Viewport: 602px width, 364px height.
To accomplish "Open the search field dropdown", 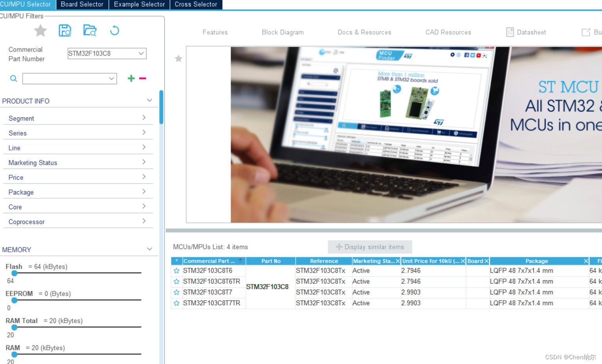I will 112,78.
